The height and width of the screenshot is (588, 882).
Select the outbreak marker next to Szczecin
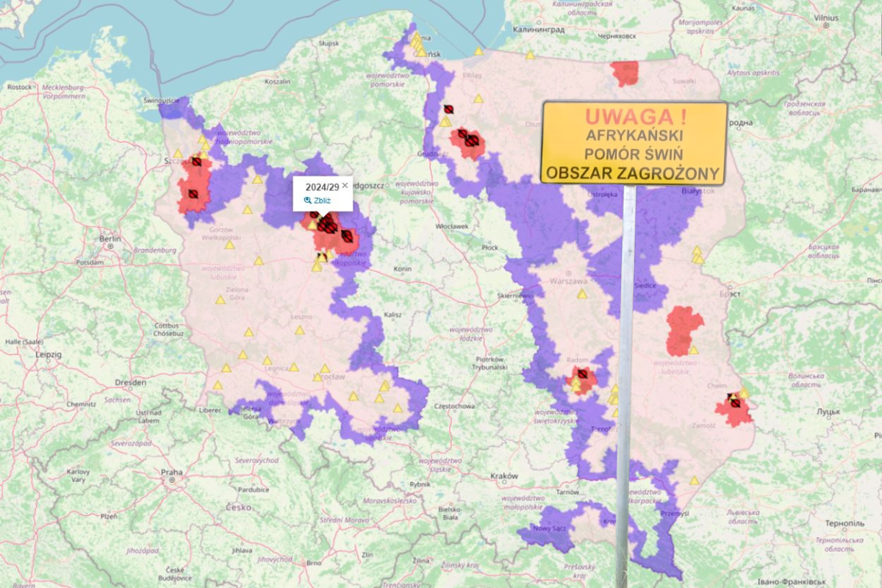(196, 162)
